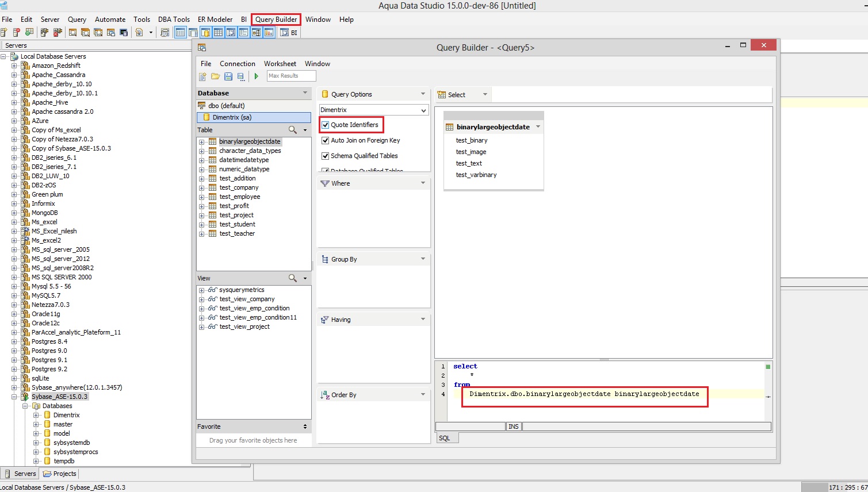Uncheck the Quote Identifiers checkbox
The height and width of the screenshot is (492, 868).
tap(326, 125)
